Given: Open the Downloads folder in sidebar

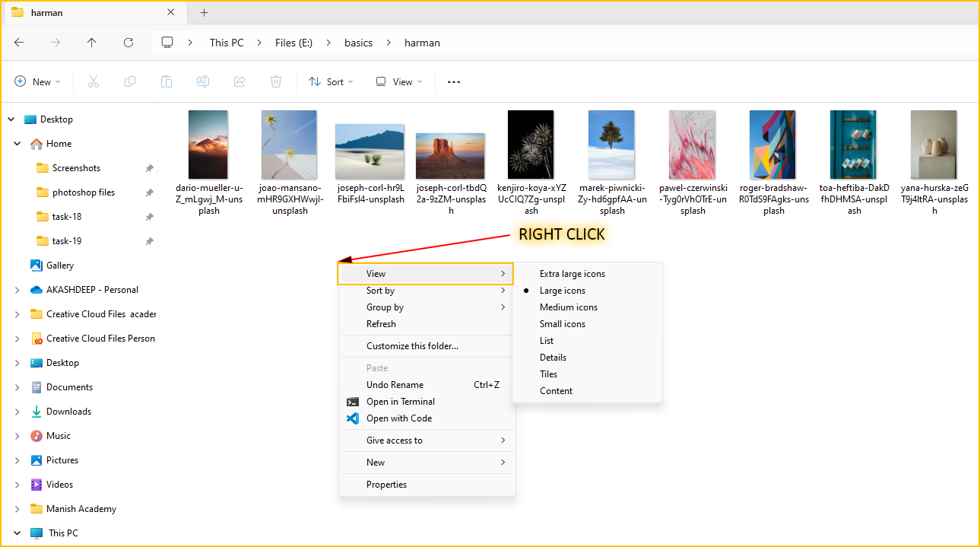Looking at the screenshot, I should coord(68,412).
